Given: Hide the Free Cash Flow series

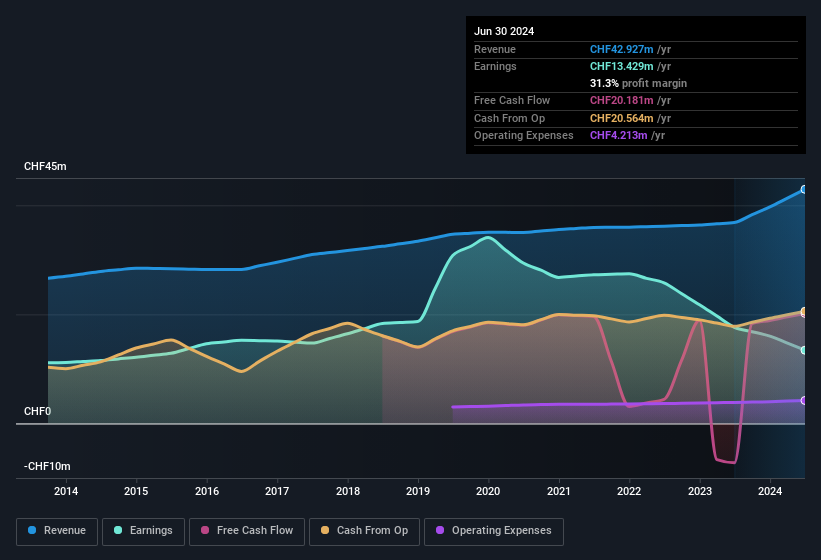Looking at the screenshot, I should (x=247, y=531).
